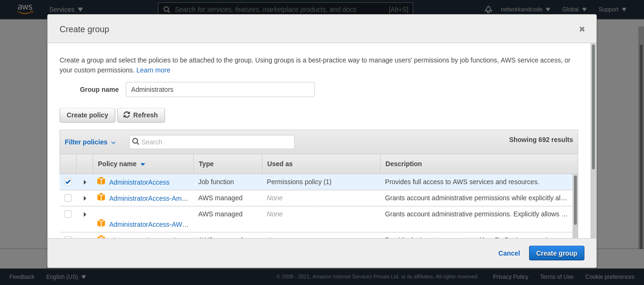Open the networkandcode account menu
The height and width of the screenshot is (285, 644).
coord(526,9)
